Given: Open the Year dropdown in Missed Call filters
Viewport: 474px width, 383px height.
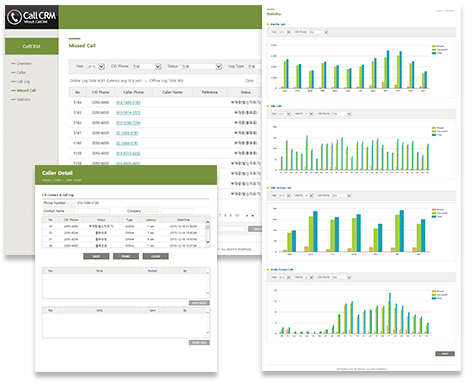Looking at the screenshot, I should click(x=96, y=67).
